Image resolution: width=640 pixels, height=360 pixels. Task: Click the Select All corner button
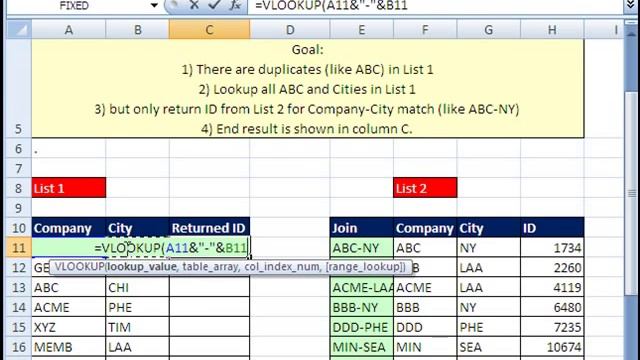pos(19,29)
